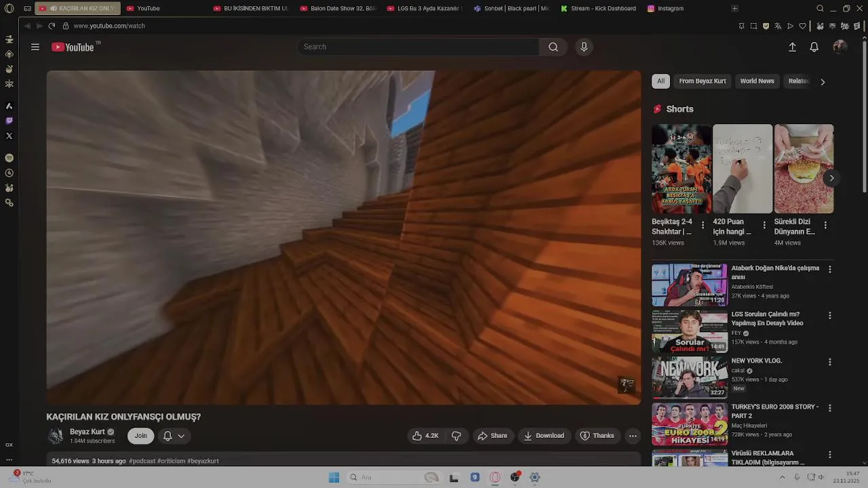This screenshot has width=868, height=488.
Task: Click the Download button
Action: point(544,436)
